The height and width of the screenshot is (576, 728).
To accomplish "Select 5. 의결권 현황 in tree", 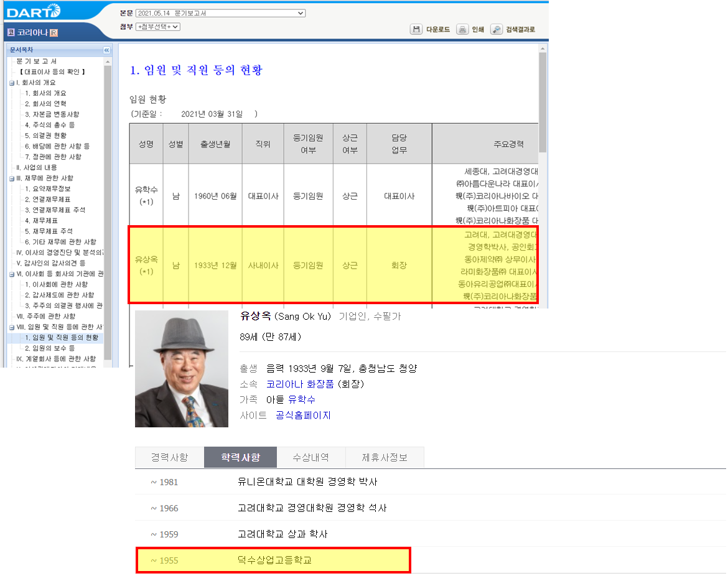I will coord(45,136).
